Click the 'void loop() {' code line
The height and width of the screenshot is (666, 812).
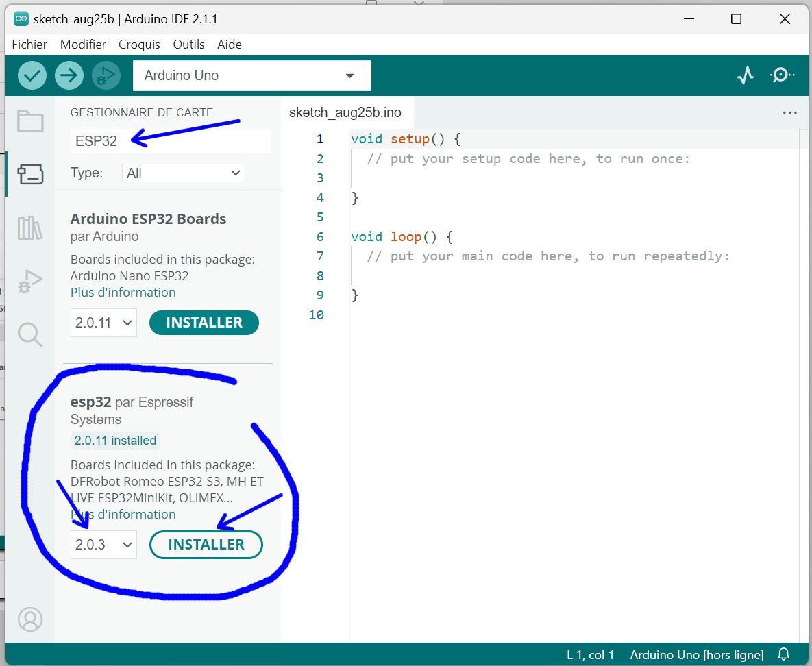coord(402,236)
